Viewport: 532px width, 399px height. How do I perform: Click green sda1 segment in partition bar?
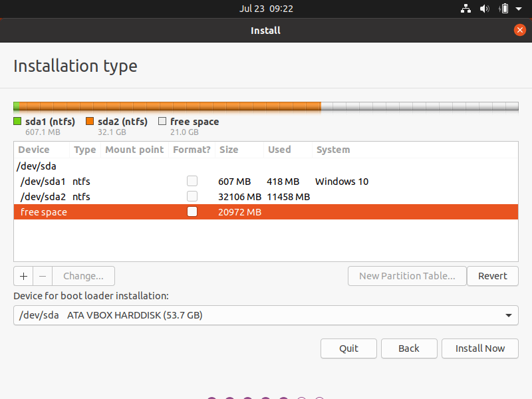(x=16, y=106)
